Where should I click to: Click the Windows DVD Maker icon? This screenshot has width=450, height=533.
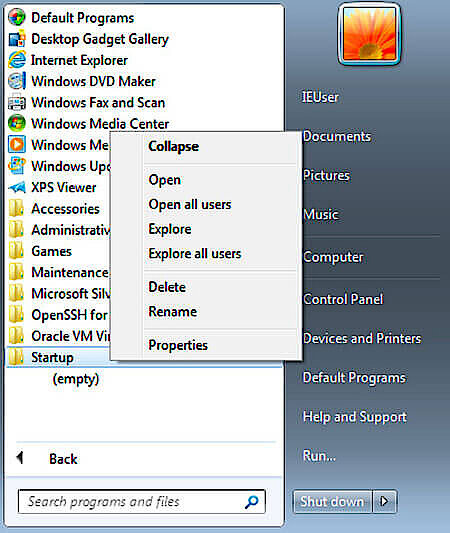pos(17,81)
